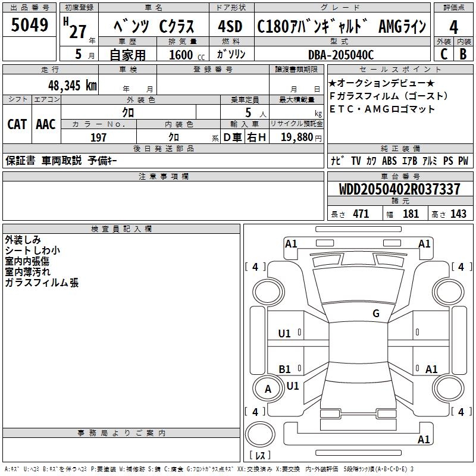Select the U1 mark beside wheel A
This screenshot has height=476, width=476.
tap(293, 386)
